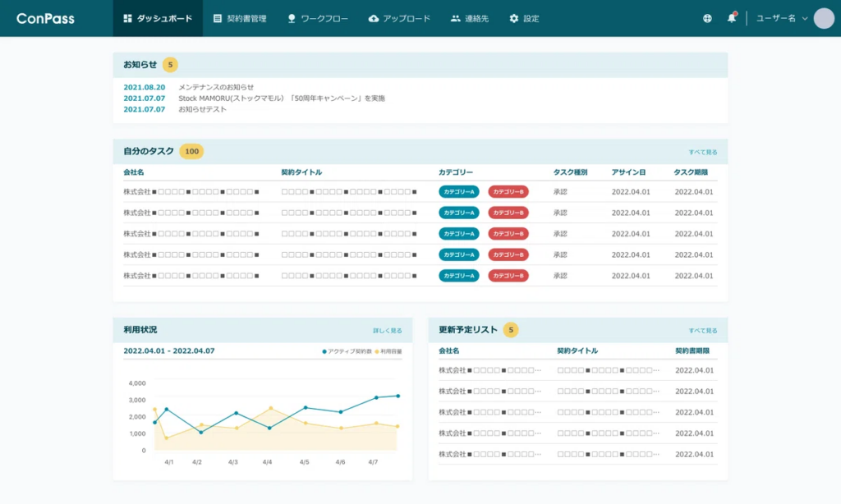Click the settings gear icon
This screenshot has height=504, width=841.
[x=514, y=18]
